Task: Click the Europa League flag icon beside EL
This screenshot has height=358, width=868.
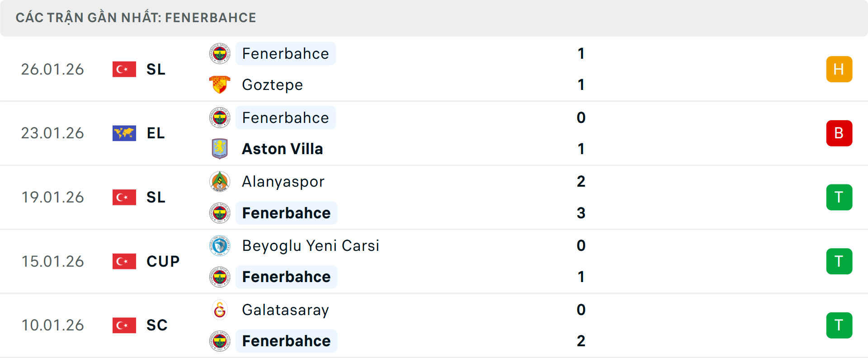Action: (124, 133)
